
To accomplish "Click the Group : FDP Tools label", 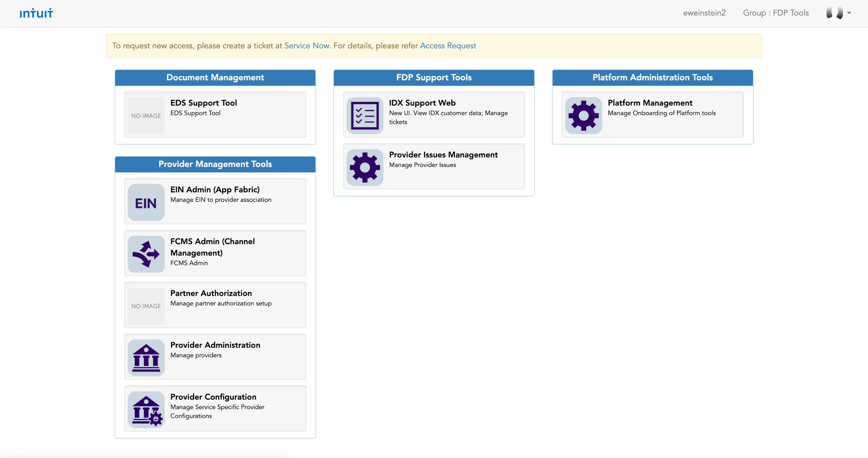I will (776, 13).
